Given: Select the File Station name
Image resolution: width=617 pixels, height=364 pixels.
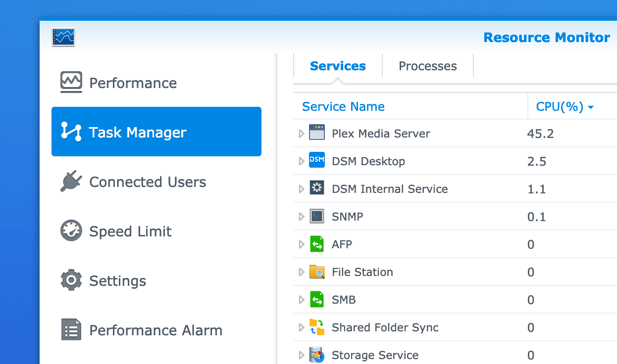Looking at the screenshot, I should pos(362,272).
